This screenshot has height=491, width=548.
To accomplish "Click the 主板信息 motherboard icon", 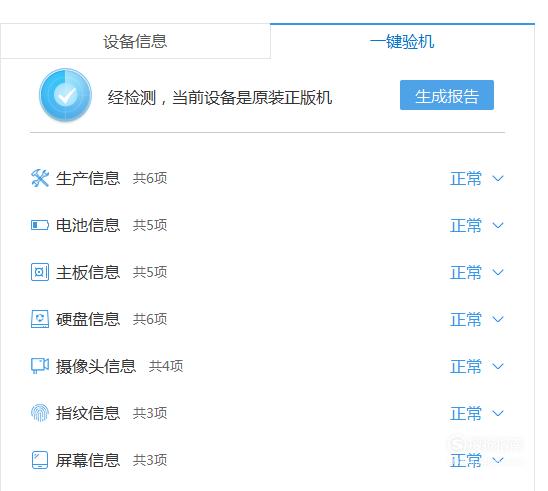I will [x=40, y=272].
